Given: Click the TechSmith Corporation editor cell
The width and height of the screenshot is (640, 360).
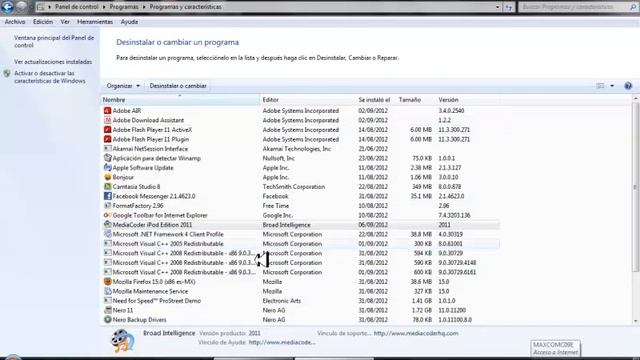Looking at the screenshot, I should (x=293, y=187).
